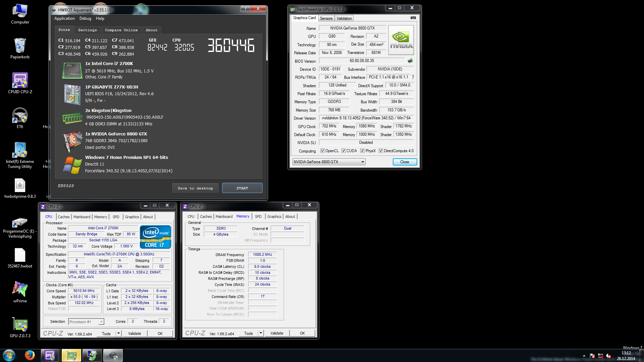Click Save to desktop button

[x=195, y=188]
